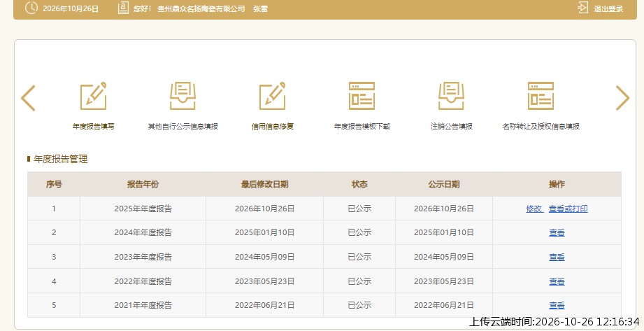Click the 退出登录 link

pyautogui.click(x=608, y=8)
